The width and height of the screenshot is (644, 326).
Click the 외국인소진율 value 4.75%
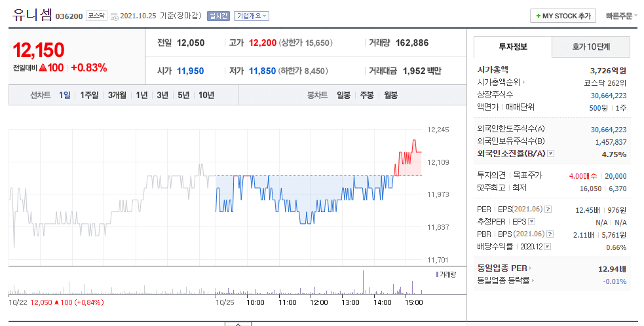(614, 154)
